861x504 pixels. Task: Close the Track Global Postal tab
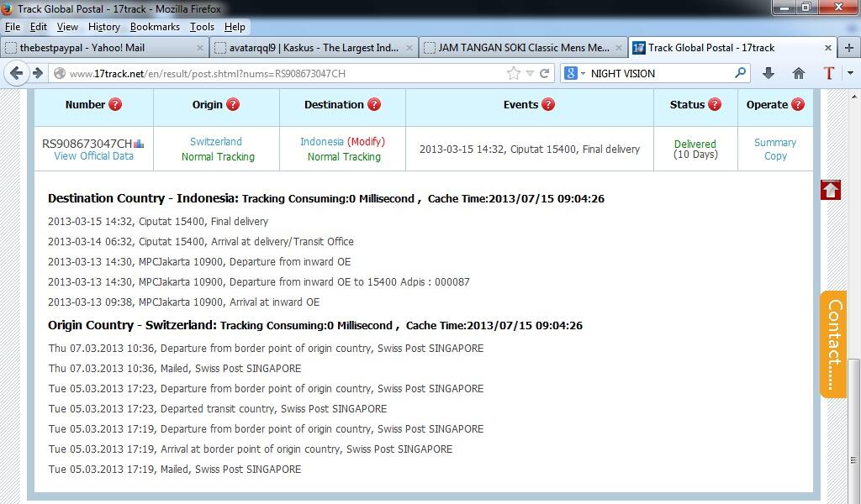827,48
